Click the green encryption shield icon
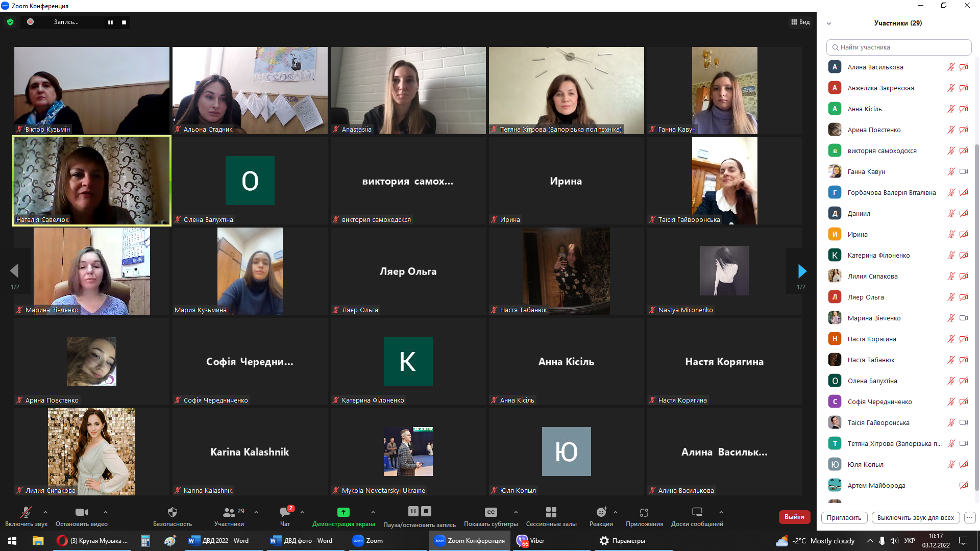 10,22
